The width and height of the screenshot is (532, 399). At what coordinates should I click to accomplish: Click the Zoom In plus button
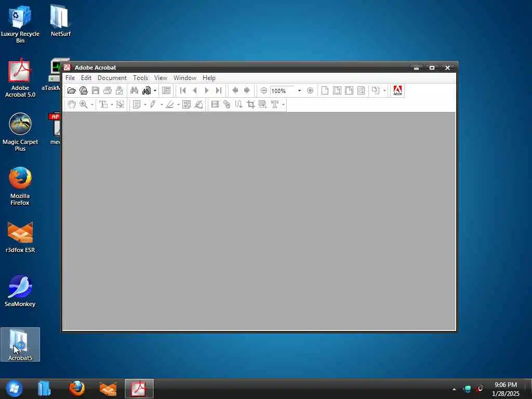click(310, 90)
